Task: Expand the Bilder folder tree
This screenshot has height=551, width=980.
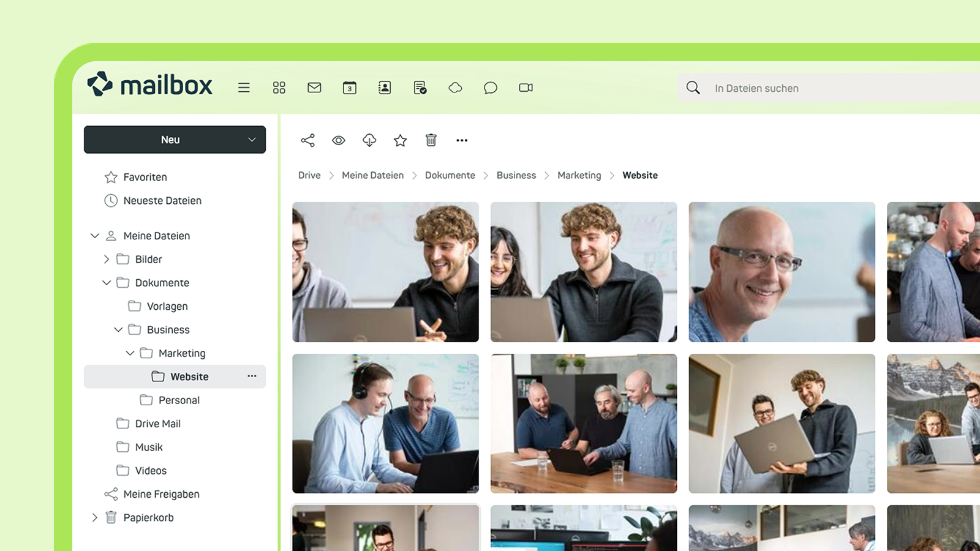Action: point(107,259)
